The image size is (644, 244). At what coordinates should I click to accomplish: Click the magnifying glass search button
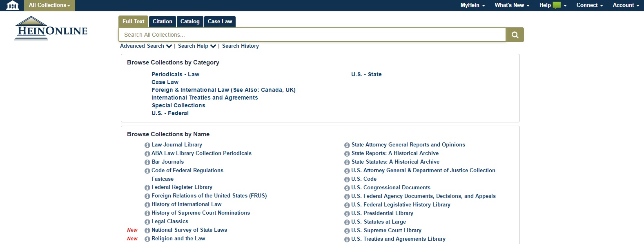[x=515, y=35]
